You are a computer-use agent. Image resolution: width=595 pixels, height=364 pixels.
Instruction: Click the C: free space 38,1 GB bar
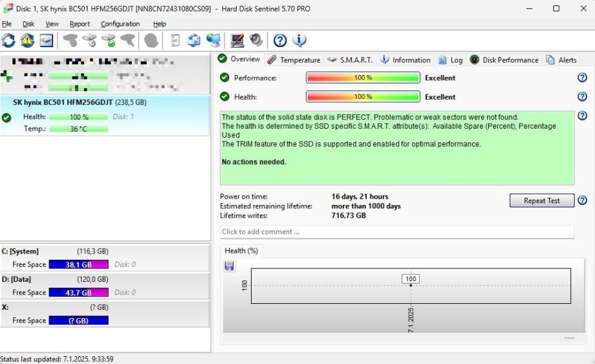78,264
